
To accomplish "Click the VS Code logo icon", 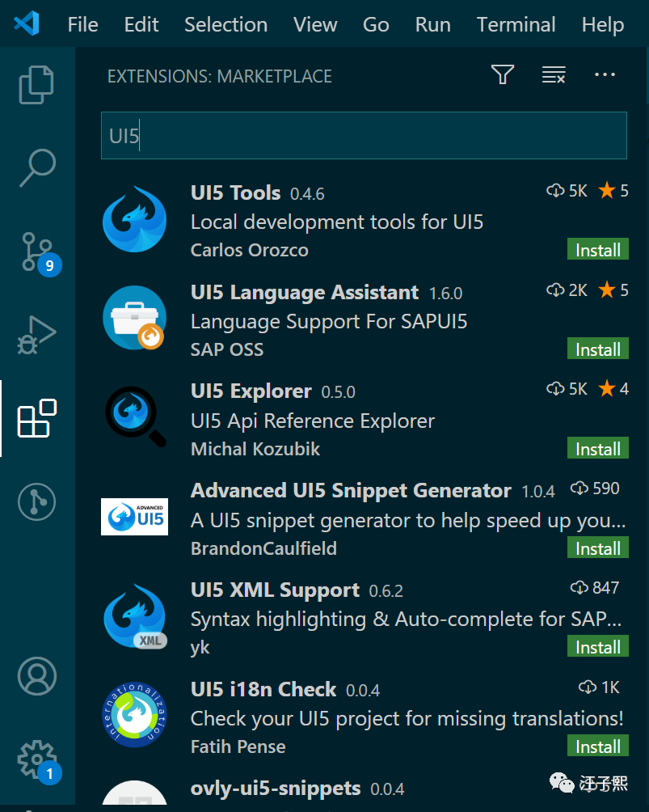I will pos(27,23).
